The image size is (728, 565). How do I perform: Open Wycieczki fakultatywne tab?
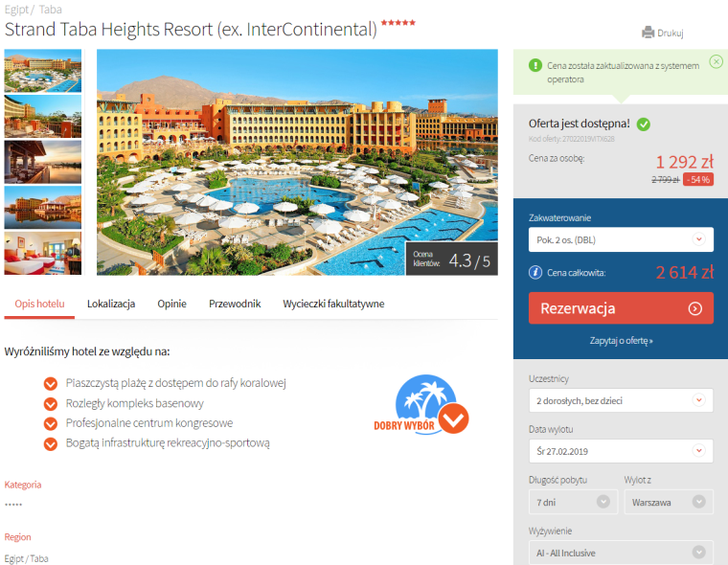[333, 304]
